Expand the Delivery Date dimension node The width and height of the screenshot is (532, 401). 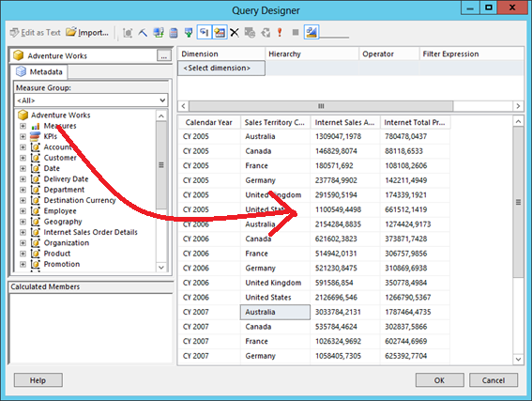23,179
